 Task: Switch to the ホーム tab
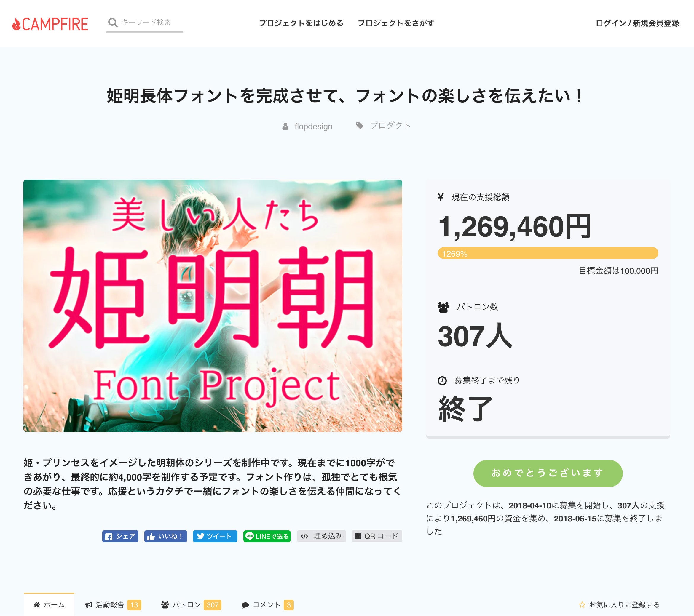pyautogui.click(x=49, y=604)
